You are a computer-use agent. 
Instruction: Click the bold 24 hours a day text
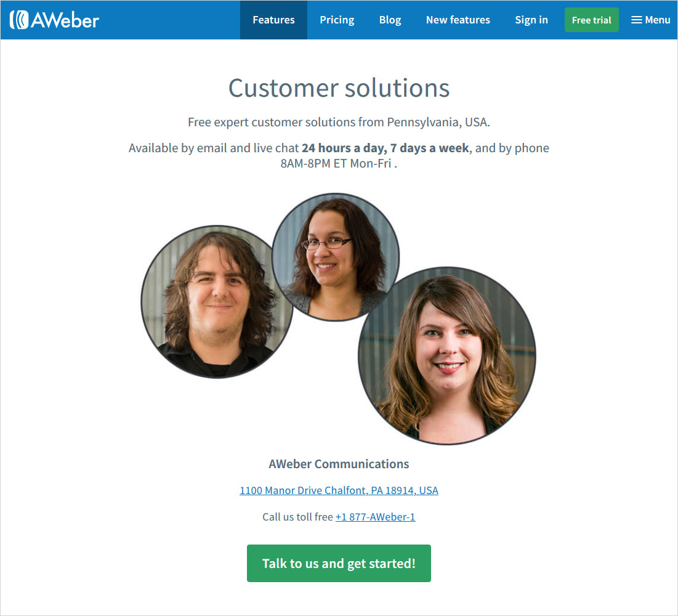[x=344, y=148]
